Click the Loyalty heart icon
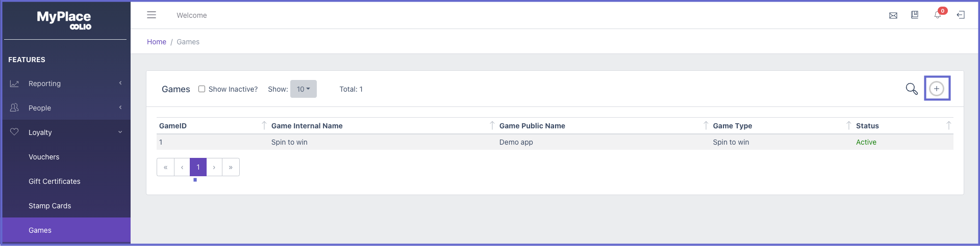The width and height of the screenshot is (980, 246). 14,132
